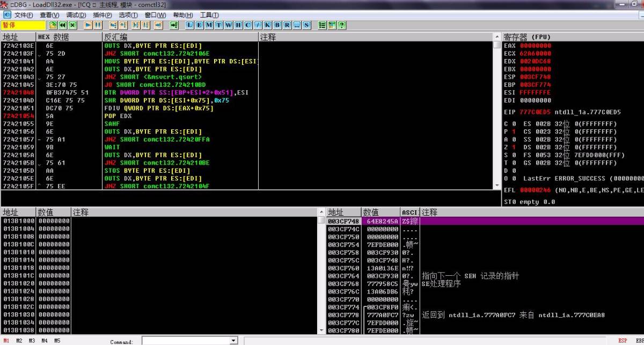This screenshot has width=644, height=345.
Task: Click inside the Command input field
Action: (x=186, y=341)
